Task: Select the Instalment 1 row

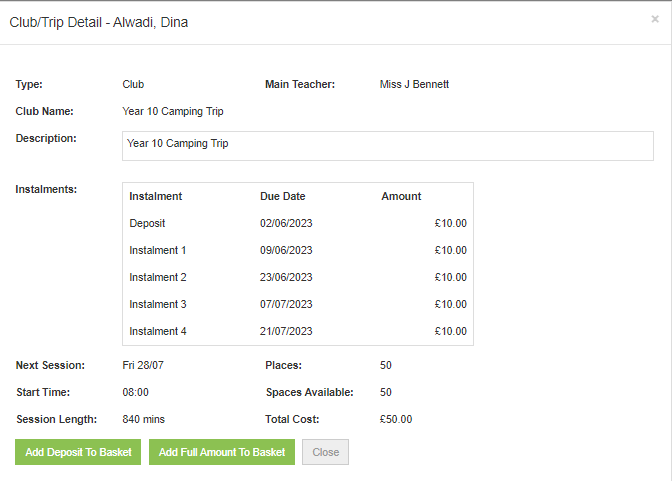Action: pyautogui.click(x=298, y=250)
